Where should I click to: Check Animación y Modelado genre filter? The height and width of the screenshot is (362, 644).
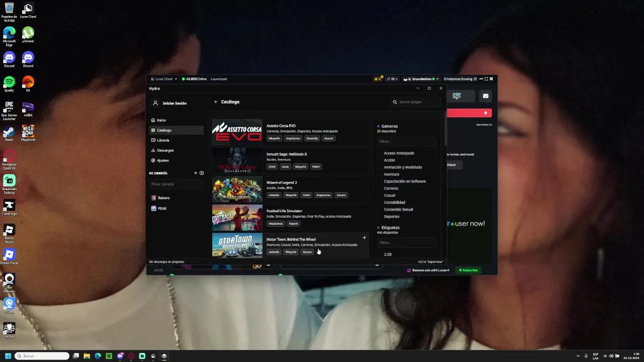[400, 167]
